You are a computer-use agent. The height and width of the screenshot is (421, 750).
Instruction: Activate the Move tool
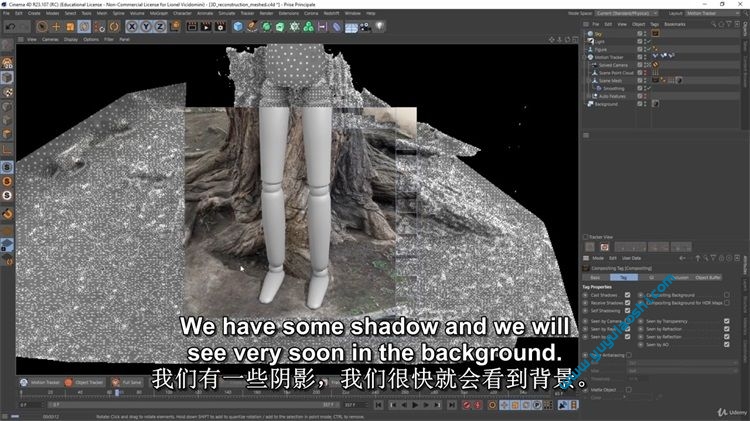click(56, 27)
